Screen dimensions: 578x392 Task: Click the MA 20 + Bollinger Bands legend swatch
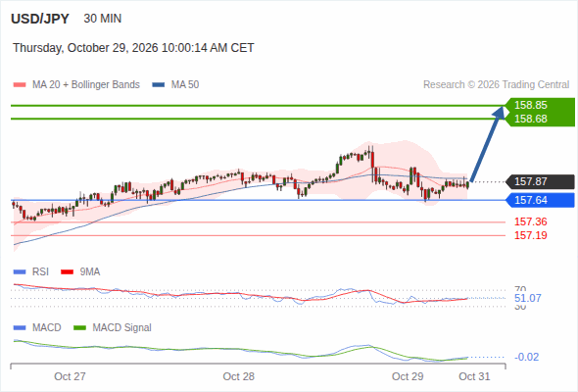click(x=20, y=85)
